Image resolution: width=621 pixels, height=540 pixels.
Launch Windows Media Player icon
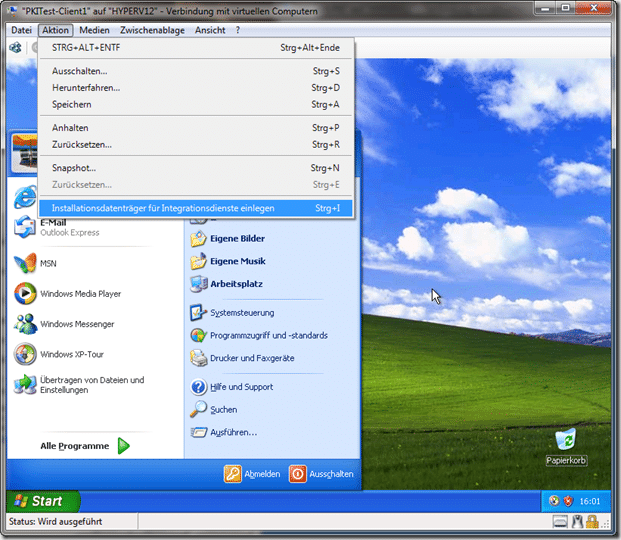25,294
